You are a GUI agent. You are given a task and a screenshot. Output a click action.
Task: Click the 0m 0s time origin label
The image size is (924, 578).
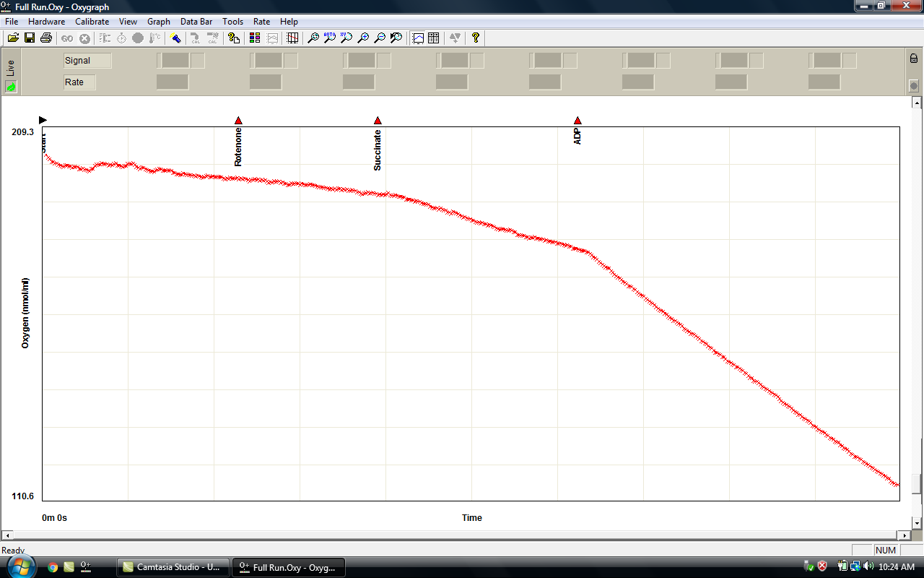pos(54,518)
